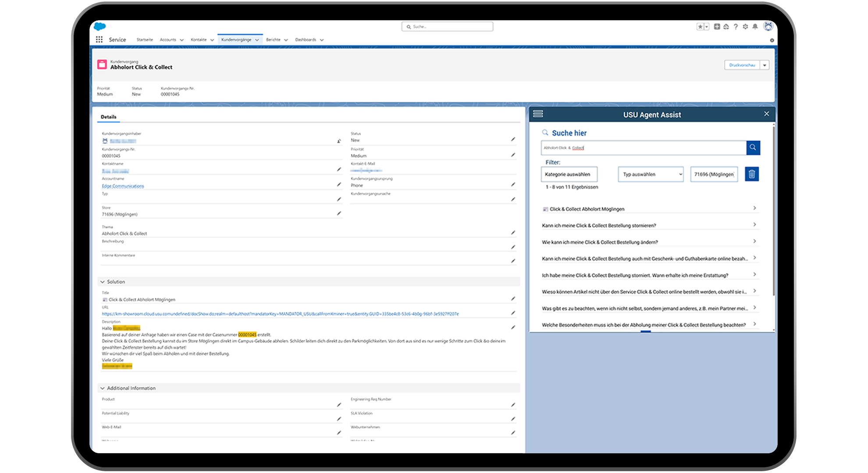The width and height of the screenshot is (868, 473).
Task: Open more actions dropdown next to Druckvorschau
Action: coord(765,65)
